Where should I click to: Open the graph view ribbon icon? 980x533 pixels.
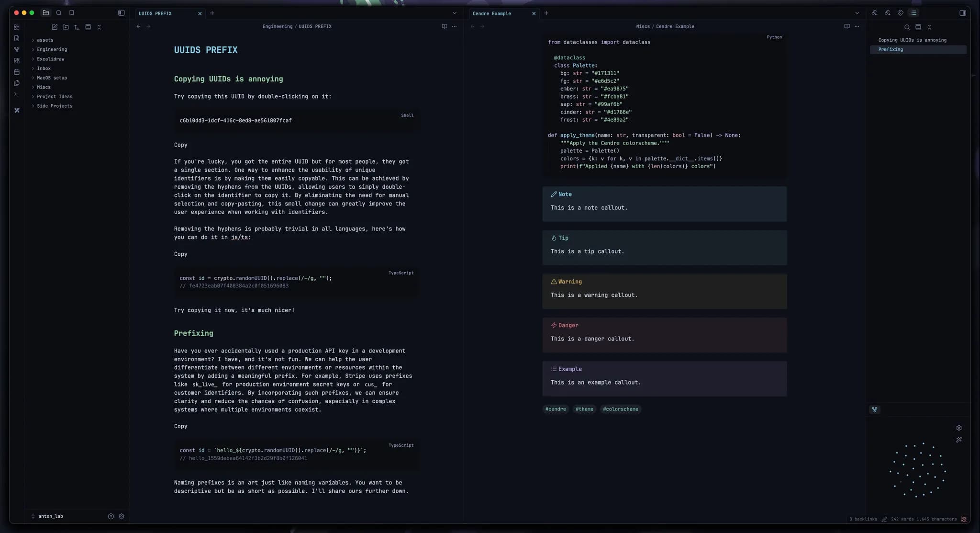17,49
